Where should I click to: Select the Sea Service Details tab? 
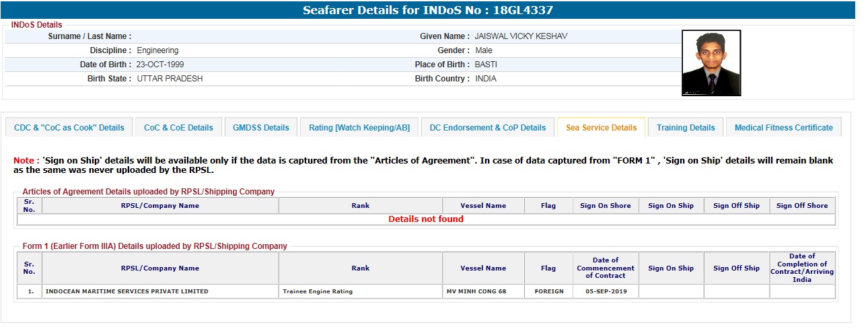click(601, 127)
